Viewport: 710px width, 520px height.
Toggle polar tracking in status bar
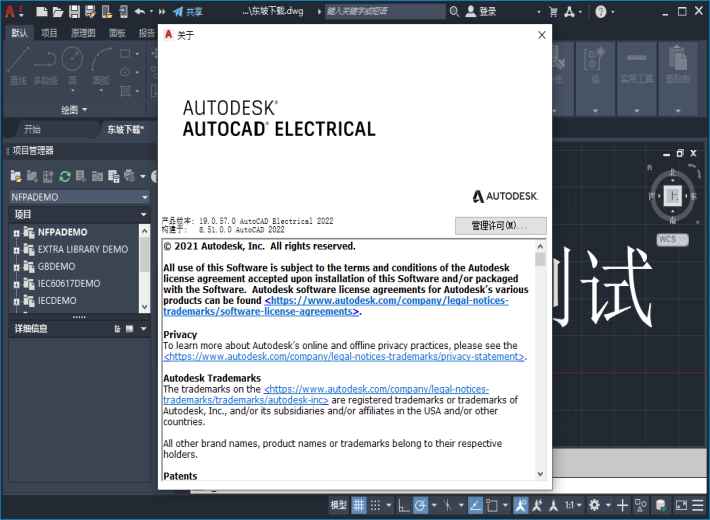click(420, 505)
